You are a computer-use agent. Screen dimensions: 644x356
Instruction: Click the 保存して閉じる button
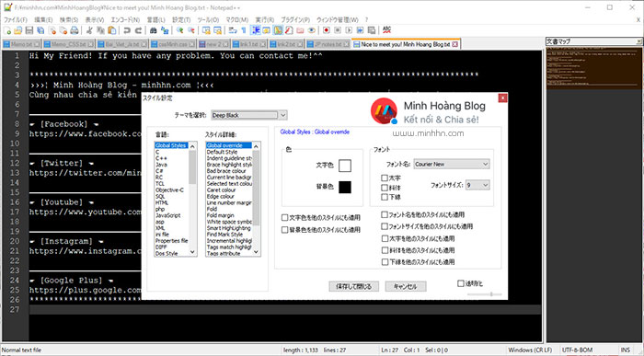353,286
